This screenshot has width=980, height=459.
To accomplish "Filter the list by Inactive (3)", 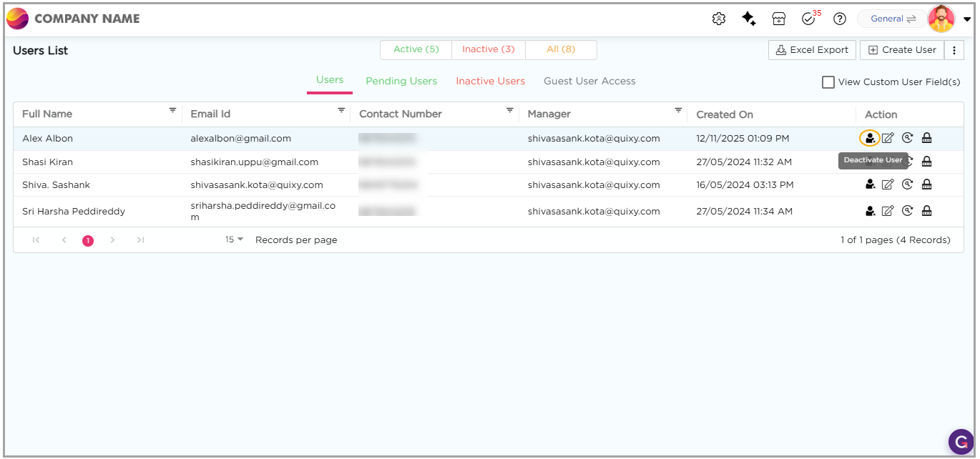I will point(489,49).
